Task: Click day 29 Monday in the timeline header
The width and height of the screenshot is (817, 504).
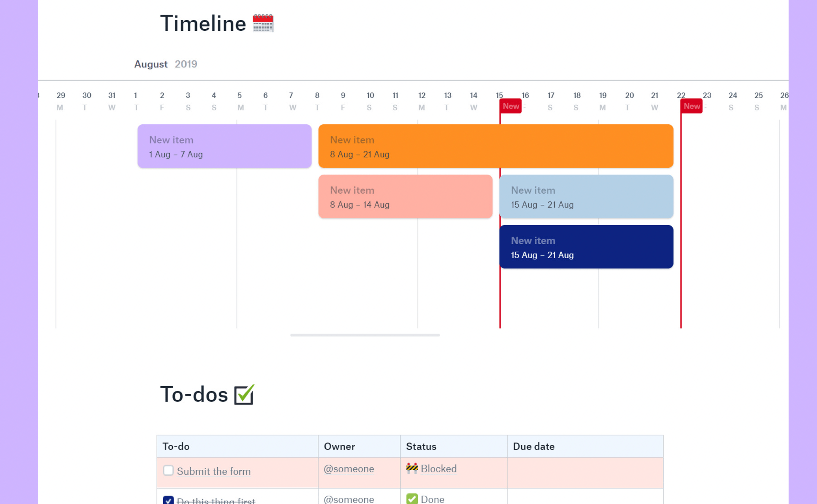Action: click(60, 101)
